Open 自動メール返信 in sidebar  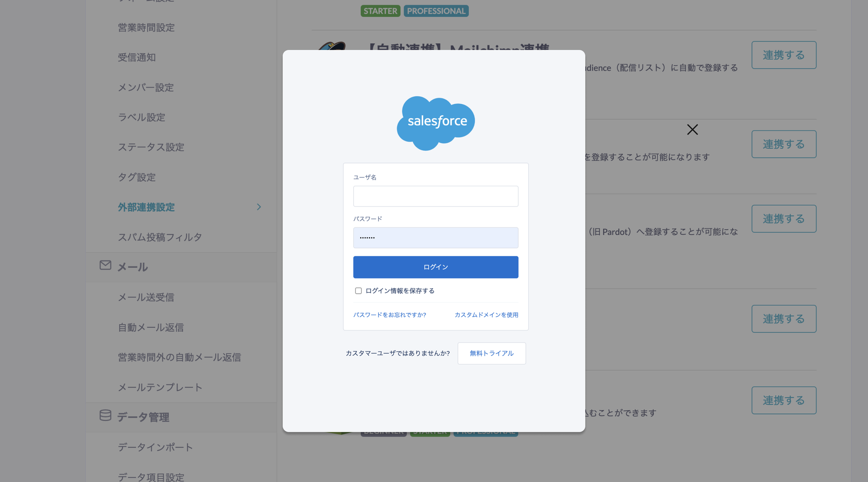tap(151, 327)
